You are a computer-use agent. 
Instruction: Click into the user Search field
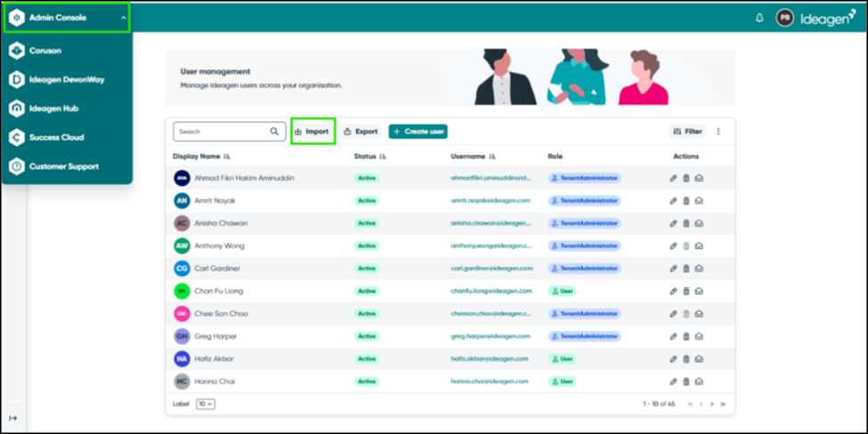[x=221, y=132]
